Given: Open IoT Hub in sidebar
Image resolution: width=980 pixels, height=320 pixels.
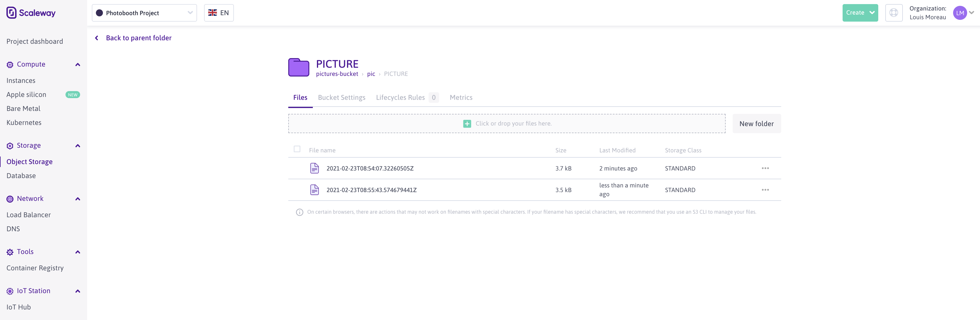Looking at the screenshot, I should [x=19, y=307].
